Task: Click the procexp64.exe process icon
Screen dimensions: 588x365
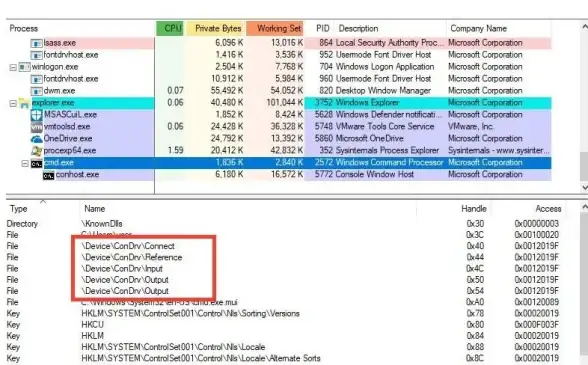Action: click(x=36, y=151)
